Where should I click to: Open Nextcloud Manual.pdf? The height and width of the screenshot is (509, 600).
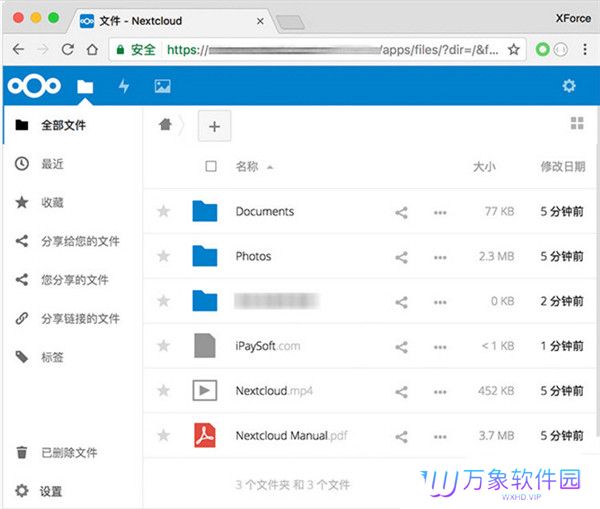point(292,436)
